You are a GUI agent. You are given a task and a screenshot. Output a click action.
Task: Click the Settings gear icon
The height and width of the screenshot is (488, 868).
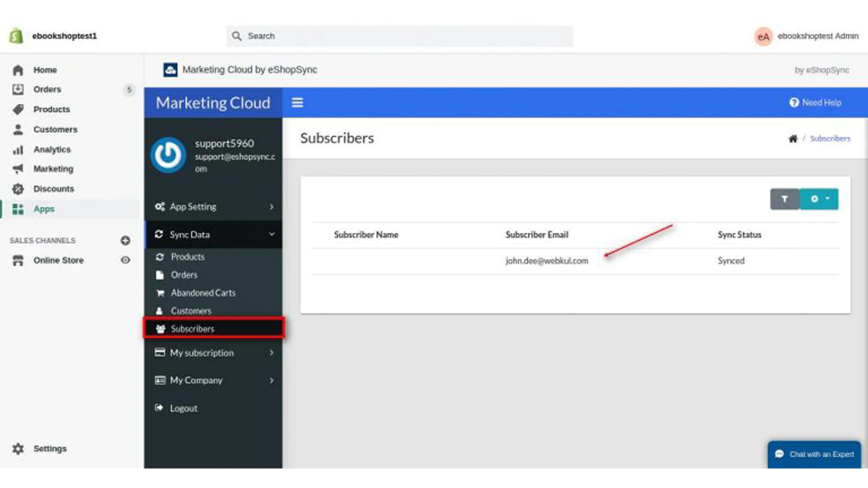pyautogui.click(x=18, y=449)
